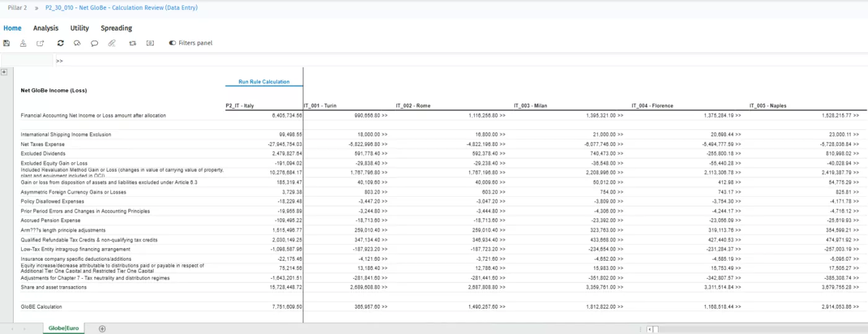This screenshot has height=334, width=868.
Task: Click the Refresh icon in the toolbar
Action: [60, 43]
